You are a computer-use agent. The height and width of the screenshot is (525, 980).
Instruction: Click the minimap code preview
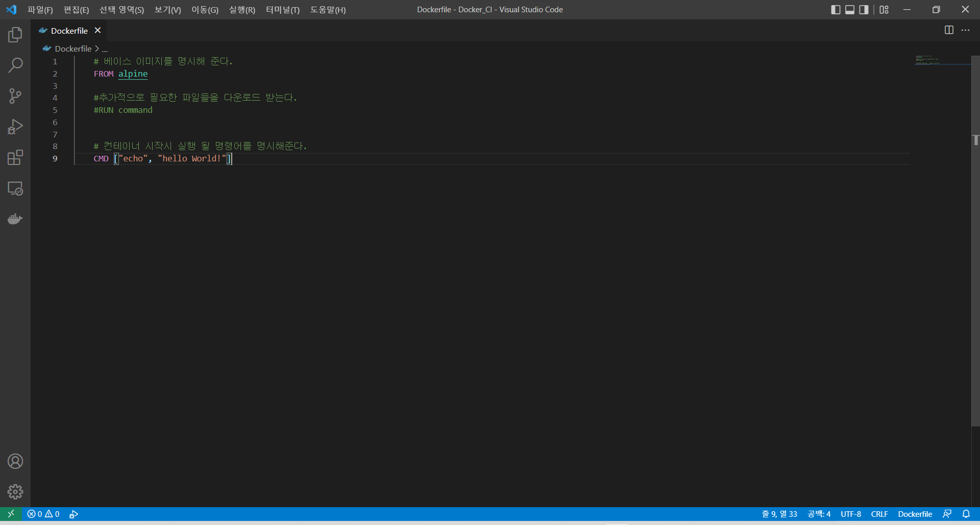click(928, 60)
